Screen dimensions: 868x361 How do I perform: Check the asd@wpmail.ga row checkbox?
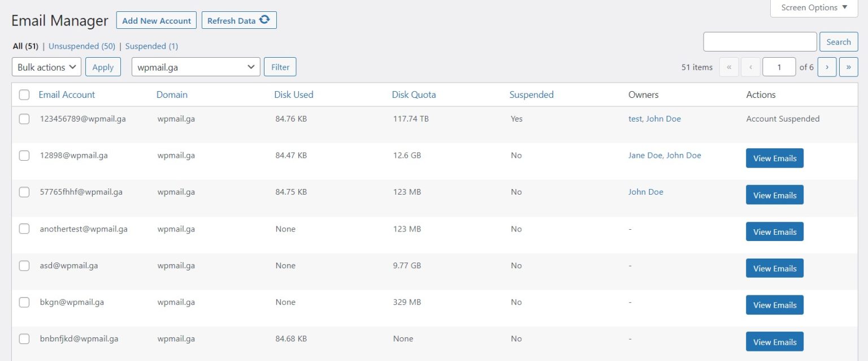pos(24,265)
